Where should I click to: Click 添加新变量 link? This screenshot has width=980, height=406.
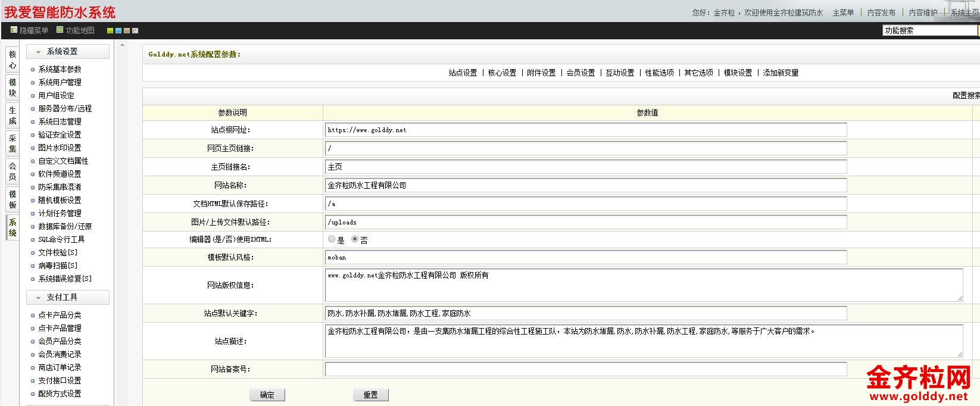[x=781, y=73]
